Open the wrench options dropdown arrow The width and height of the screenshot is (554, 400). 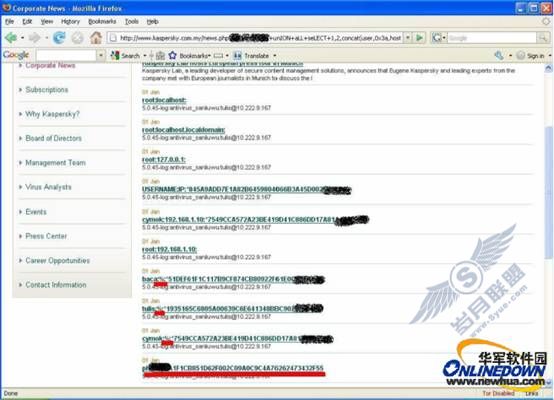pyautogui.click(x=510, y=56)
